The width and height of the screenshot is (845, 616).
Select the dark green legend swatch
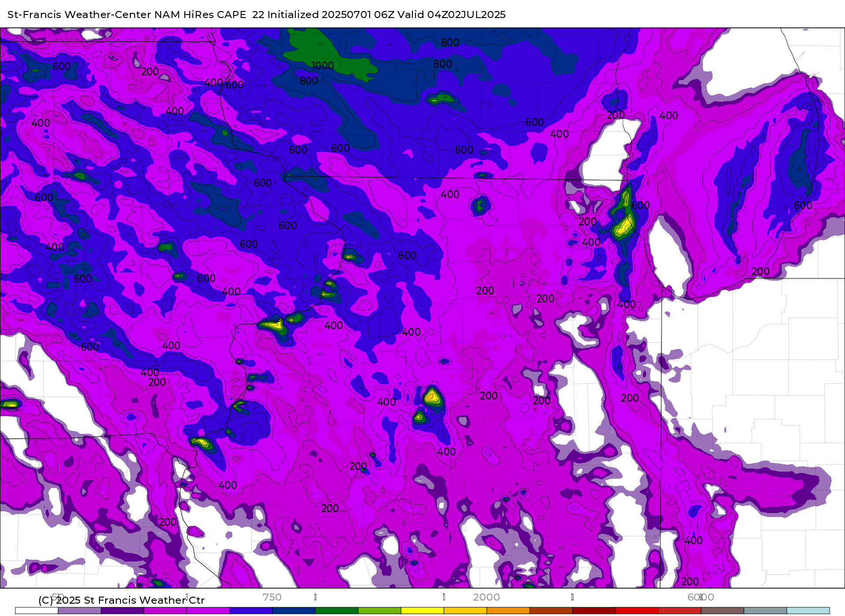point(337,611)
